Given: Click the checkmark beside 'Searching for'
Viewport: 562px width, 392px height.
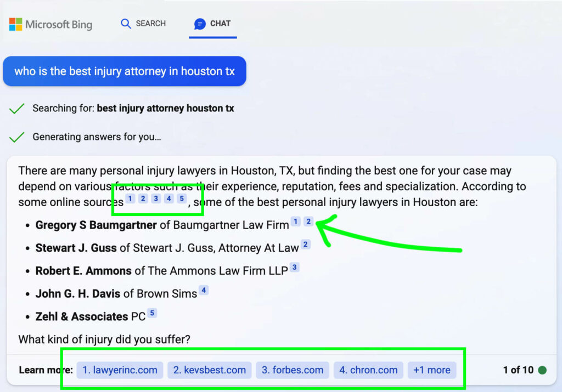Looking at the screenshot, I should (17, 108).
